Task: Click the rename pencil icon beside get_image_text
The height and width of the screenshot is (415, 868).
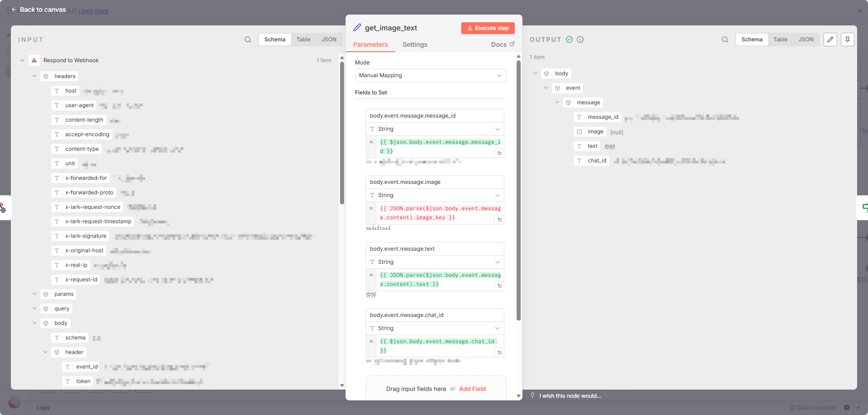Action: [357, 28]
